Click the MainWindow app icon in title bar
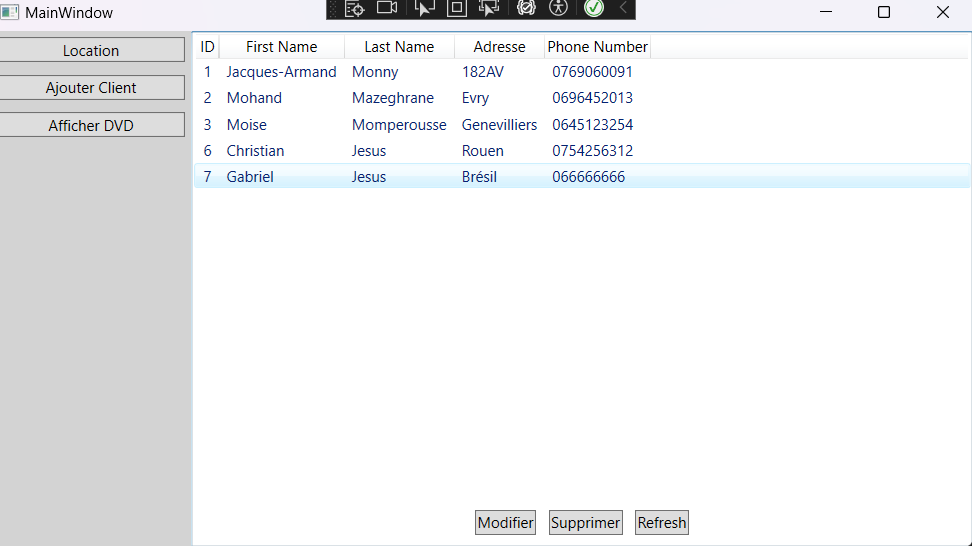Image resolution: width=972 pixels, height=546 pixels. click(x=11, y=13)
